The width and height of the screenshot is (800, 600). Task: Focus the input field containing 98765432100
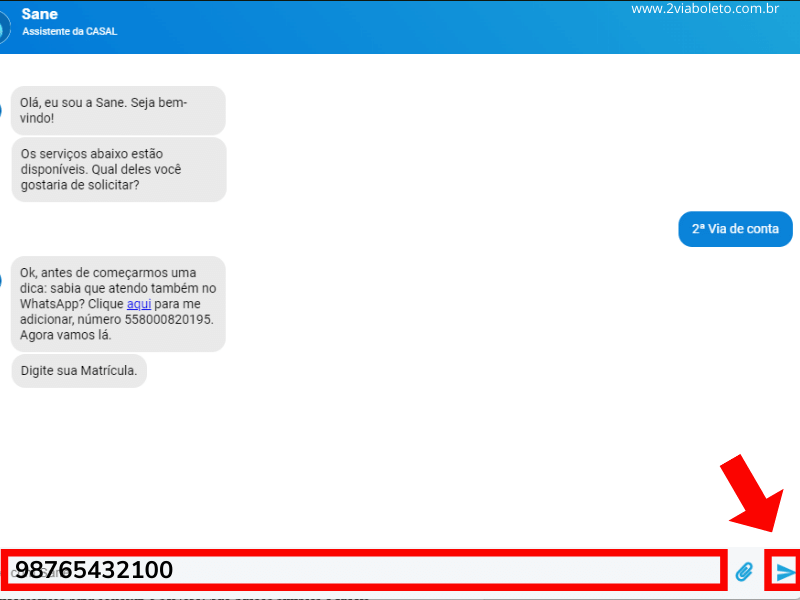pyautogui.click(x=360, y=570)
